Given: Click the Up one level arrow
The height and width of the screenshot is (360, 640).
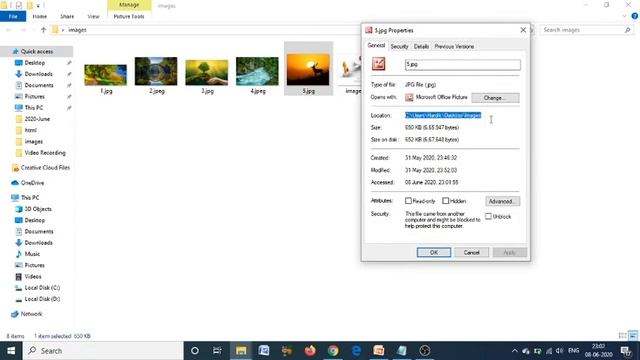Looking at the screenshot, I should point(44,30).
